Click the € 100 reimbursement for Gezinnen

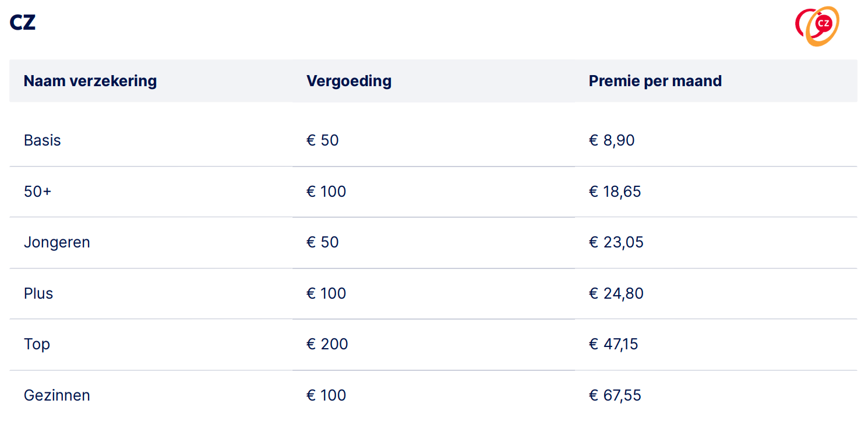click(x=326, y=395)
